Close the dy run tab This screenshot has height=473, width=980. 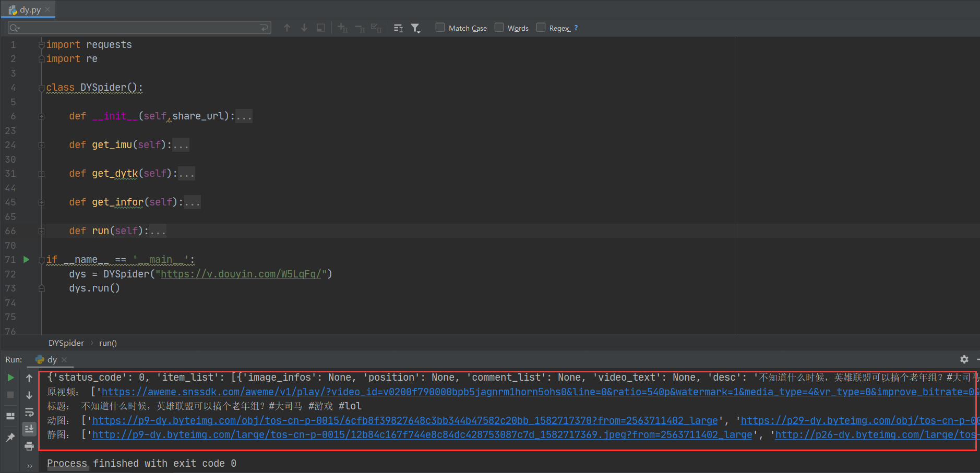pyautogui.click(x=64, y=359)
